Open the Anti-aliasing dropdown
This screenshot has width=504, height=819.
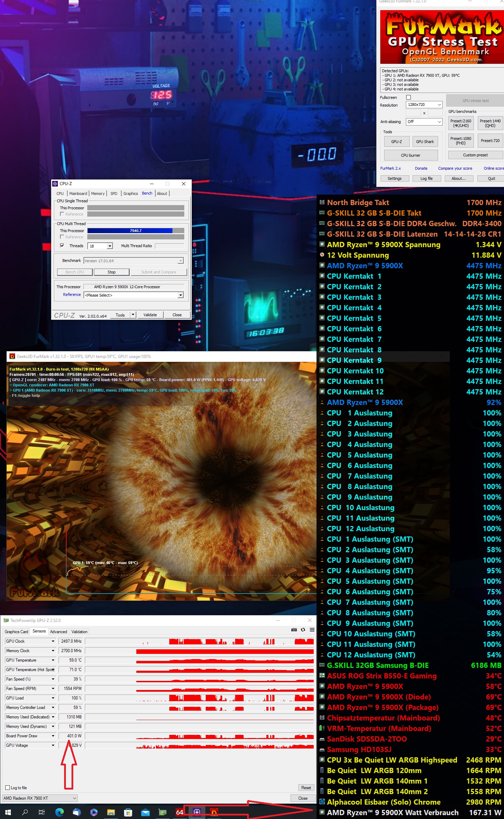(x=424, y=122)
